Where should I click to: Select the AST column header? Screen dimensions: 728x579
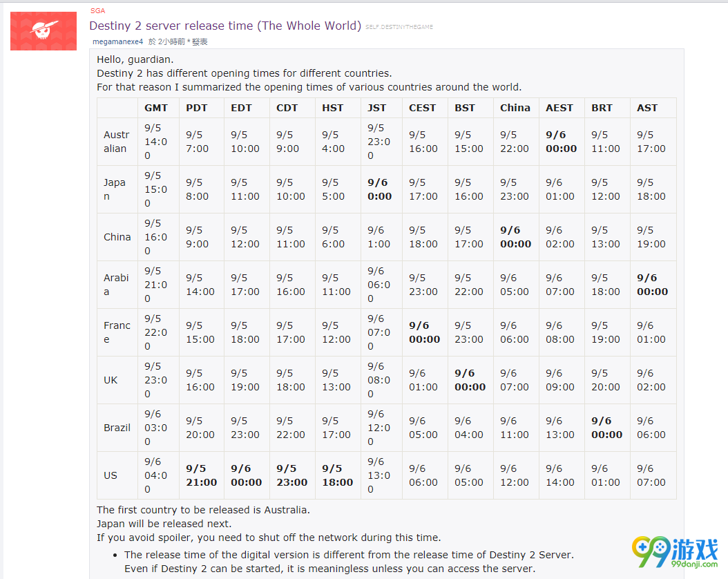(x=647, y=108)
